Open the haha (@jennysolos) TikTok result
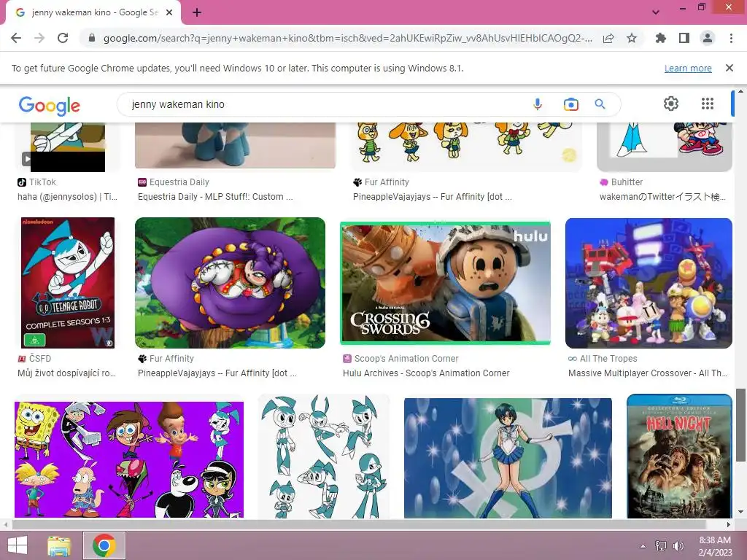747x560 pixels. (x=67, y=197)
